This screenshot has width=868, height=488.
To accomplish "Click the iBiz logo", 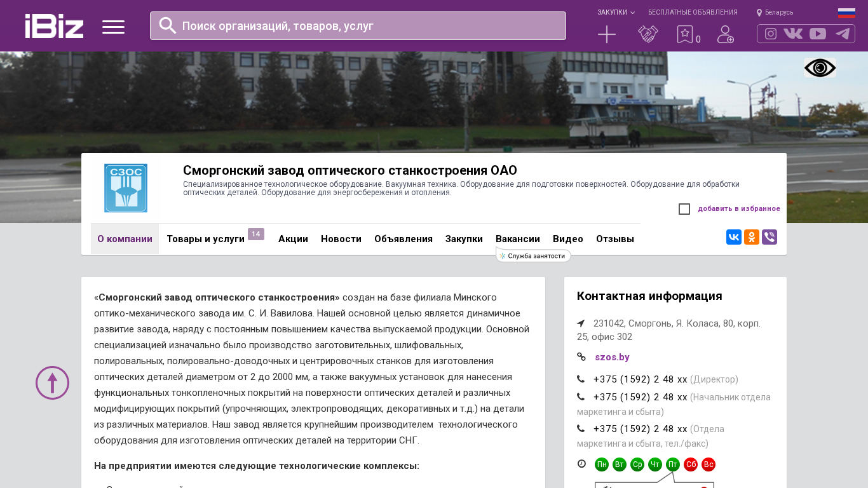I will click(54, 26).
